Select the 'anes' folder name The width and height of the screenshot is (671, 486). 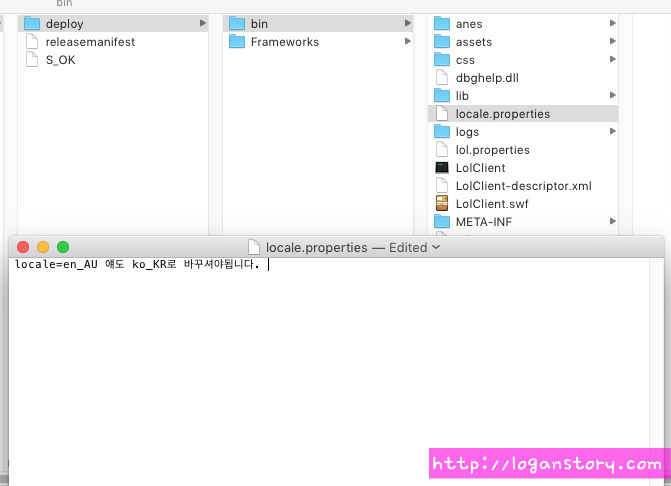click(469, 24)
